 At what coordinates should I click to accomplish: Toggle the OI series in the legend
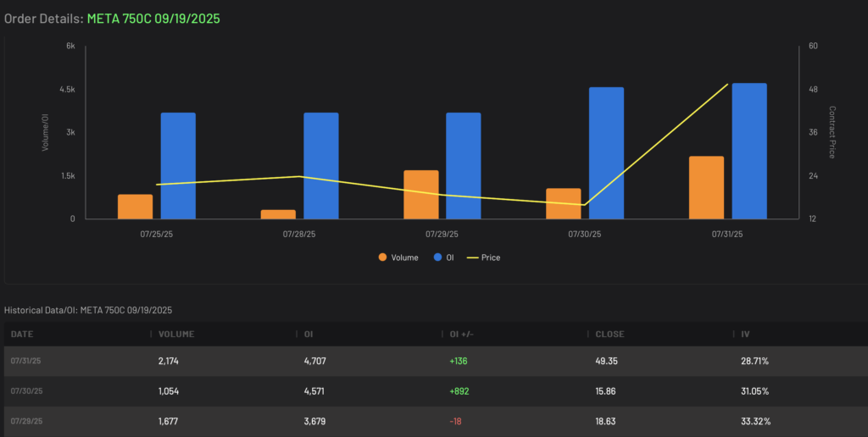click(x=444, y=257)
